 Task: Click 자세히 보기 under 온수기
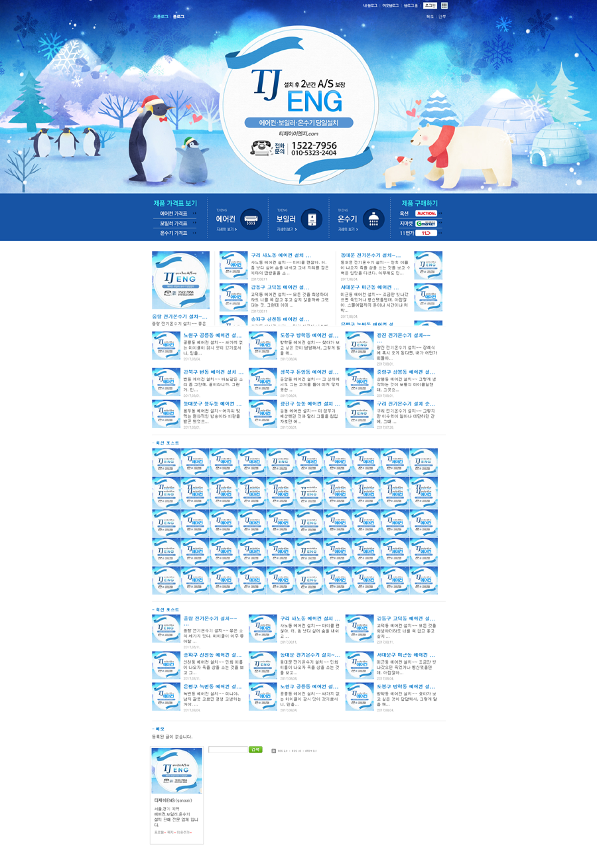348,229
